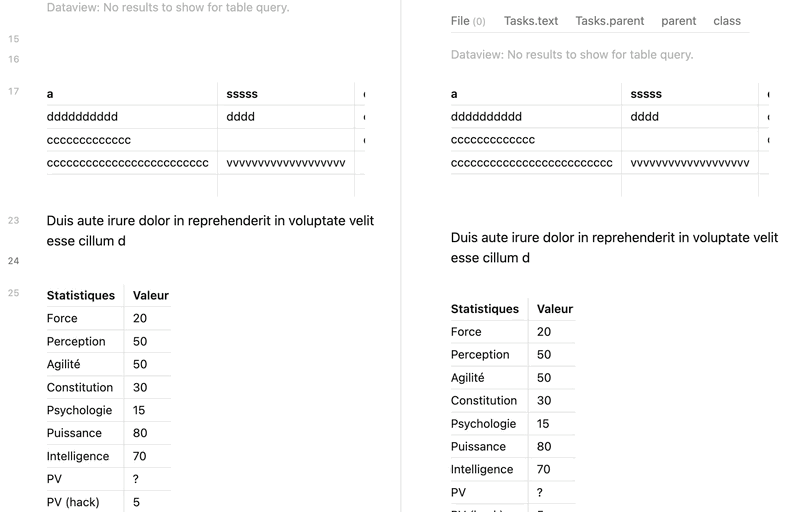This screenshot has width=800, height=512.
Task: Click the Perception value 50 in left table
Action: click(x=140, y=341)
